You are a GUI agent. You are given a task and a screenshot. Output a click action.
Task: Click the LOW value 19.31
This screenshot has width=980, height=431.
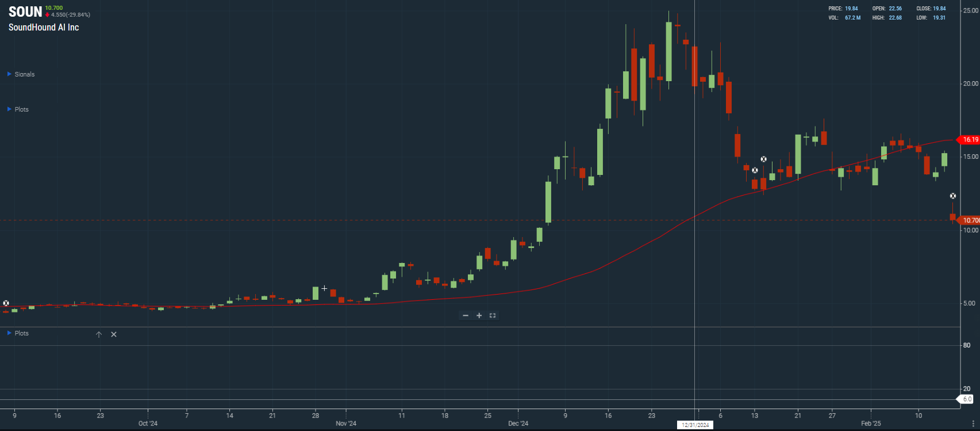tap(939, 18)
